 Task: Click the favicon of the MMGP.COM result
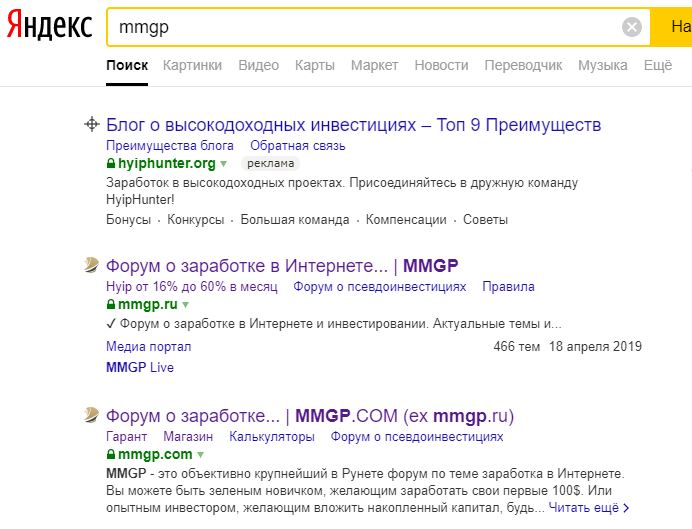91,416
